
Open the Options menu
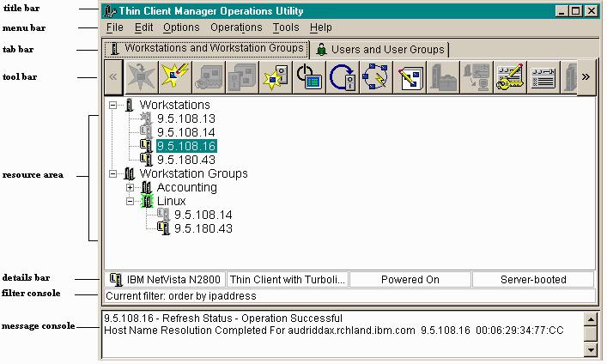pos(181,27)
